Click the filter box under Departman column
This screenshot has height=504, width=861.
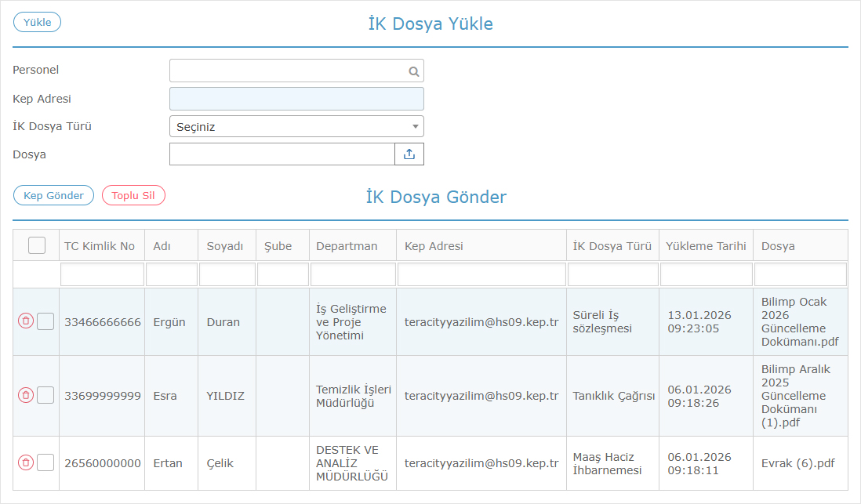353,274
